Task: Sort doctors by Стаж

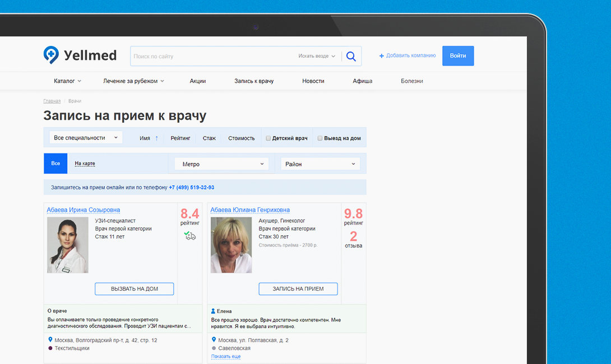Action: pyautogui.click(x=209, y=138)
